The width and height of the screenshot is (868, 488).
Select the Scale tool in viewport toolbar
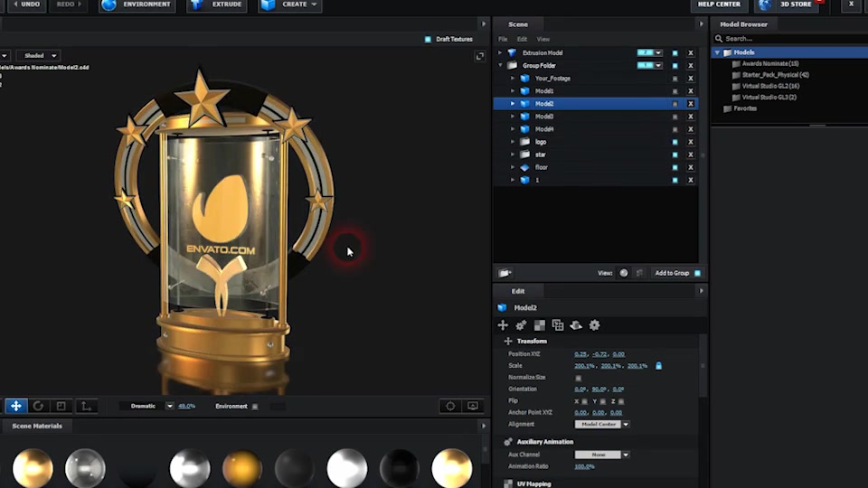pyautogui.click(x=61, y=406)
